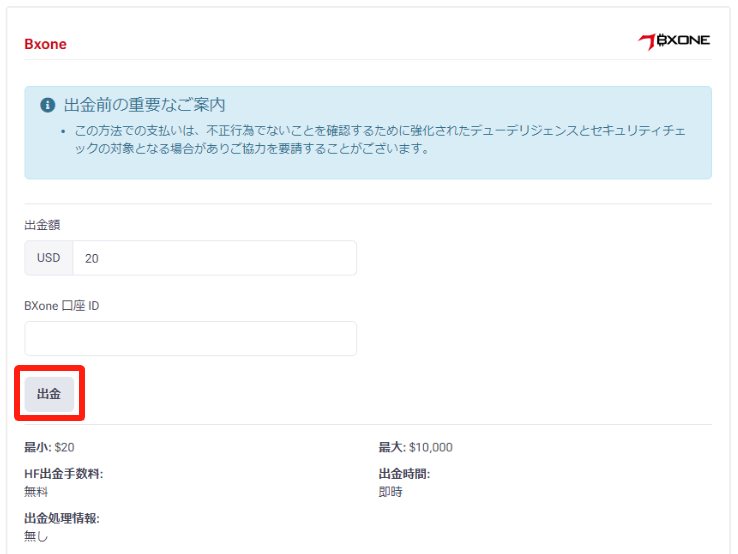Select the USD currency prefix box

coord(49,258)
